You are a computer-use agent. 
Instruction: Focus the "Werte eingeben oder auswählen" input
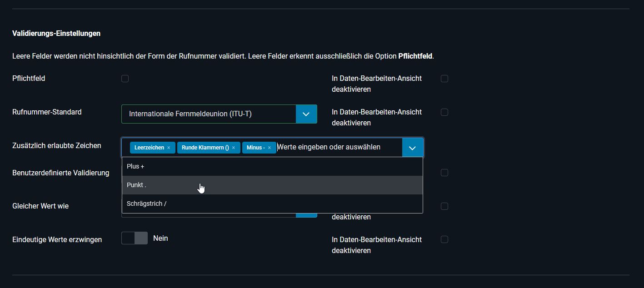click(336, 147)
